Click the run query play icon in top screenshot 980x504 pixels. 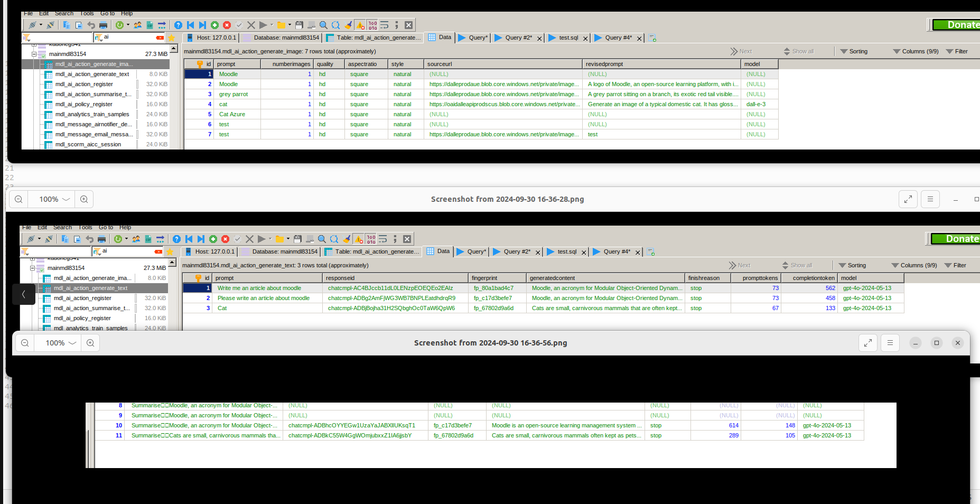pyautogui.click(x=263, y=25)
